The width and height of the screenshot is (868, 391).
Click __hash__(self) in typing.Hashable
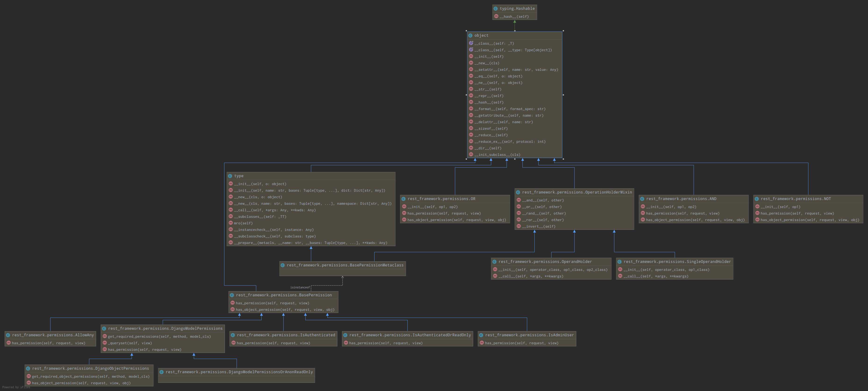tap(514, 17)
